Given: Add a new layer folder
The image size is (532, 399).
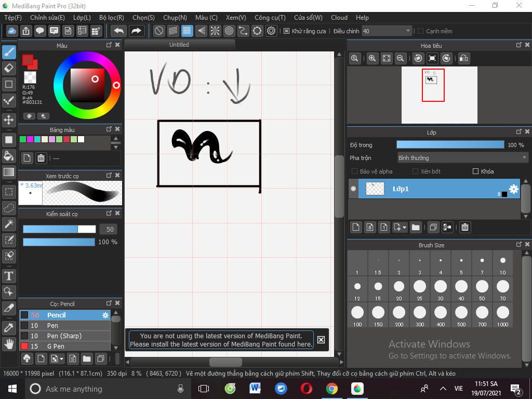Looking at the screenshot, I should pyautogui.click(x=416, y=228).
